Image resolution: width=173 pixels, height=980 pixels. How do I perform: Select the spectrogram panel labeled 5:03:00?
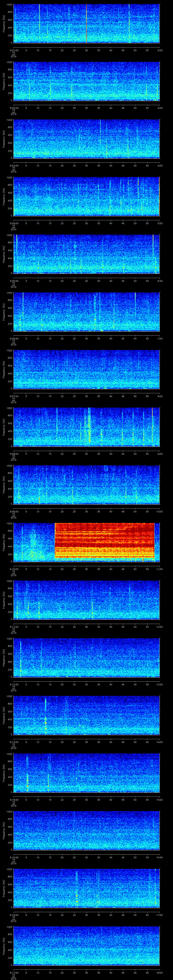[86, 139]
